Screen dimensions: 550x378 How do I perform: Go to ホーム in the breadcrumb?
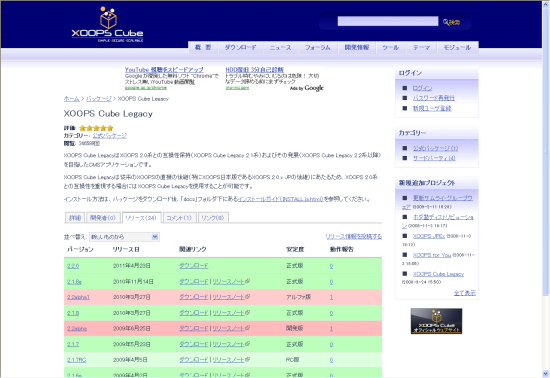point(72,99)
